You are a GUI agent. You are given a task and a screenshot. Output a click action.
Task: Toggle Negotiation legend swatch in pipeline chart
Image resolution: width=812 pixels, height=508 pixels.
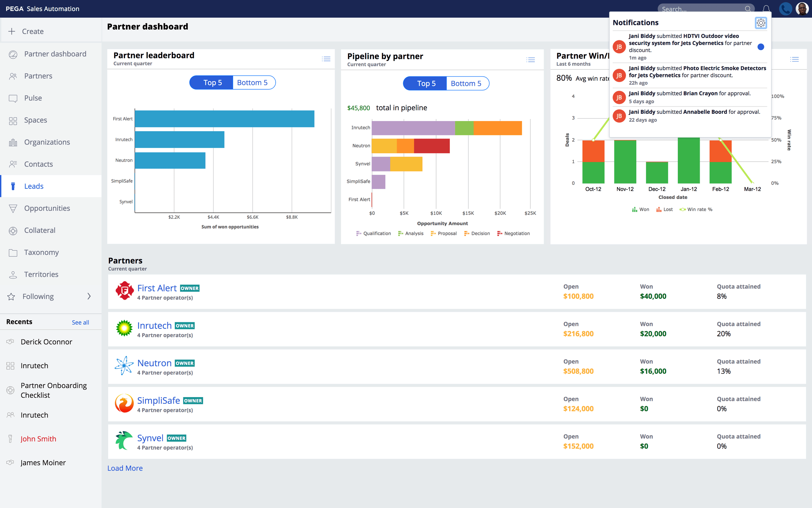tap(500, 234)
